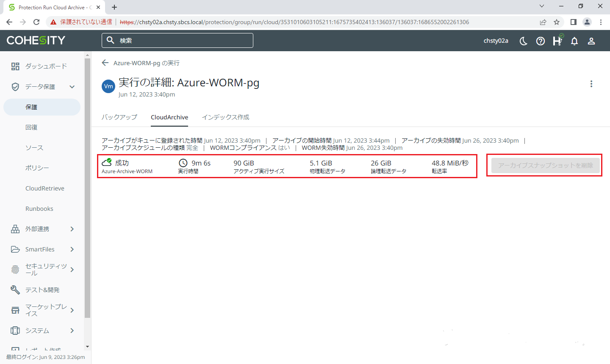Image resolution: width=610 pixels, height=364 pixels.
Task: Click the 保護されていない通信 security warning
Action: pos(81,22)
